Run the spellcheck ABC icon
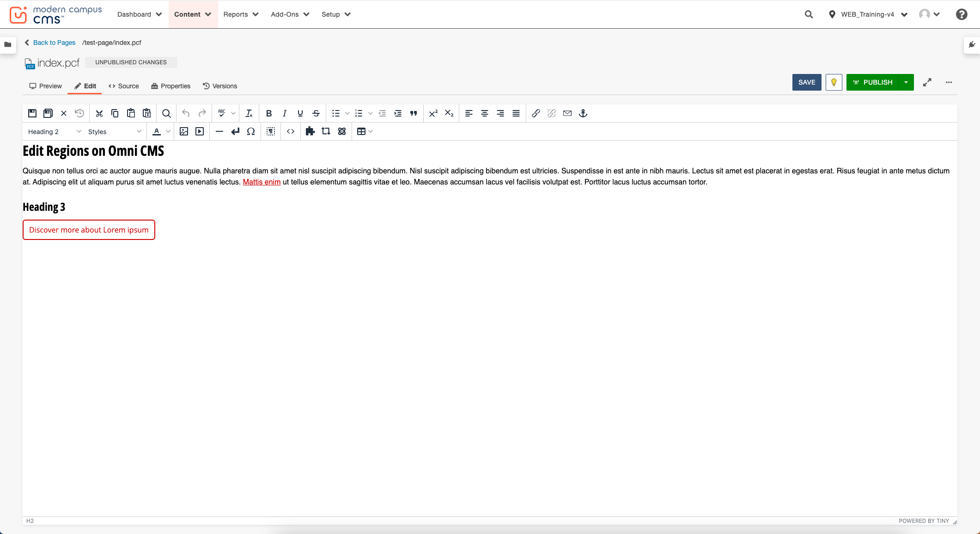This screenshot has height=534, width=980. point(222,113)
